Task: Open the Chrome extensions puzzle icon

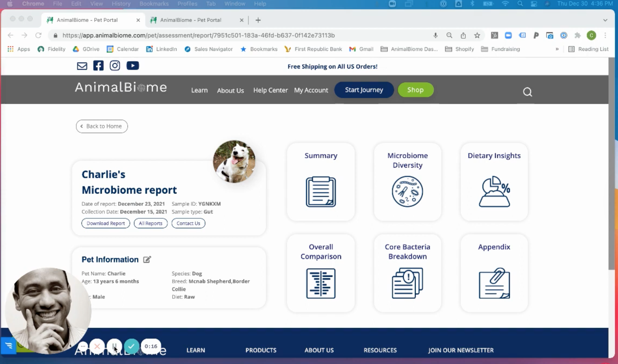Action: (x=578, y=35)
